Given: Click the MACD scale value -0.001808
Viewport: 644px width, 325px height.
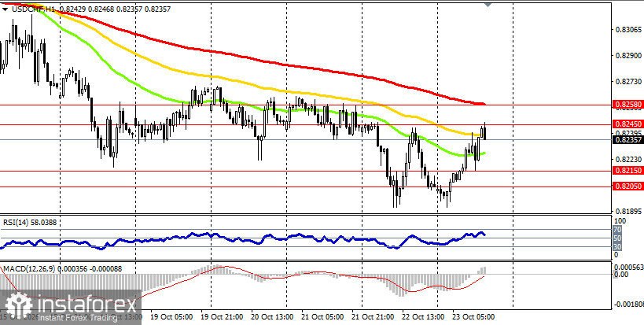Looking at the screenshot, I should click(x=628, y=305).
